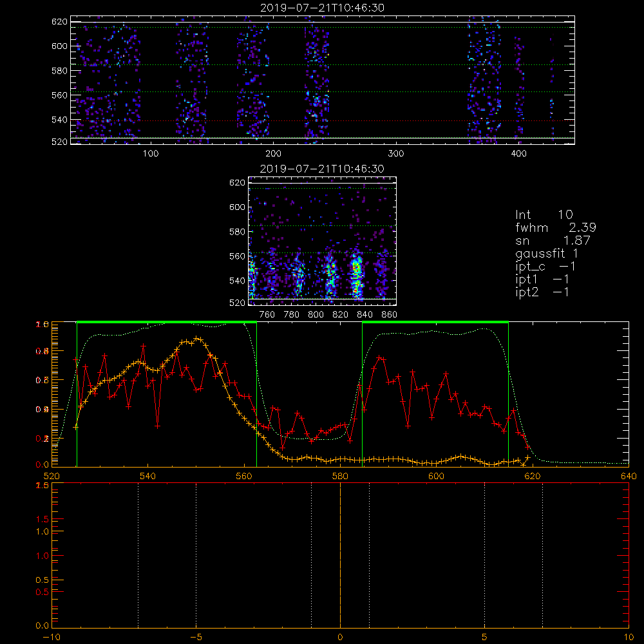The image size is (644, 644).
Task: Click the -10 x-axis label of the bottom plot
Action: [x=52, y=637]
